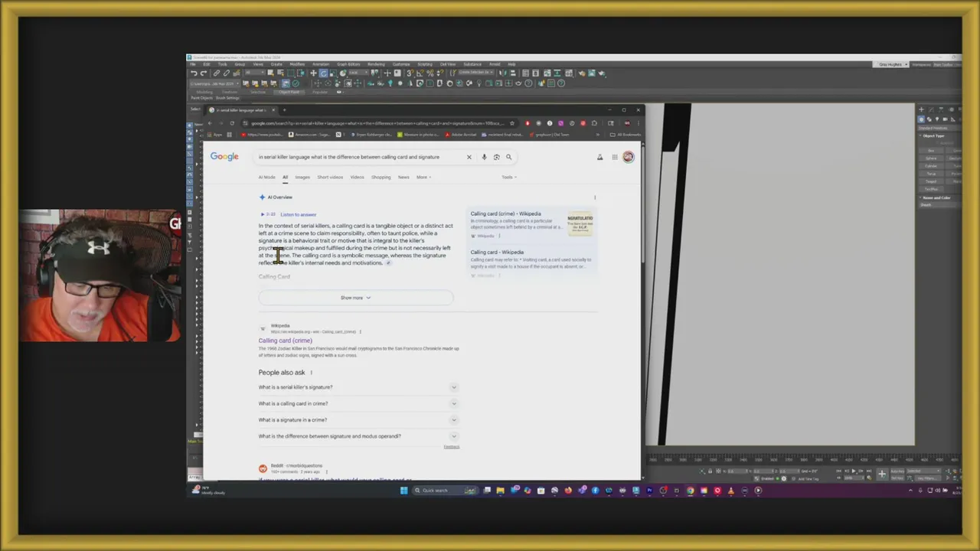Open Render Setup teapot icon
Screen dimensions: 980x551
pyautogui.click(x=582, y=73)
